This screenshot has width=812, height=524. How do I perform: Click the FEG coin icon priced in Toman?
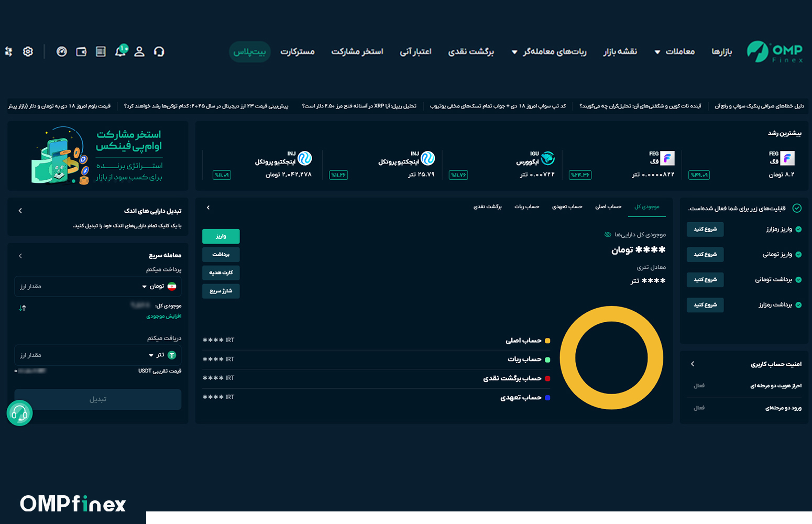[787, 158]
